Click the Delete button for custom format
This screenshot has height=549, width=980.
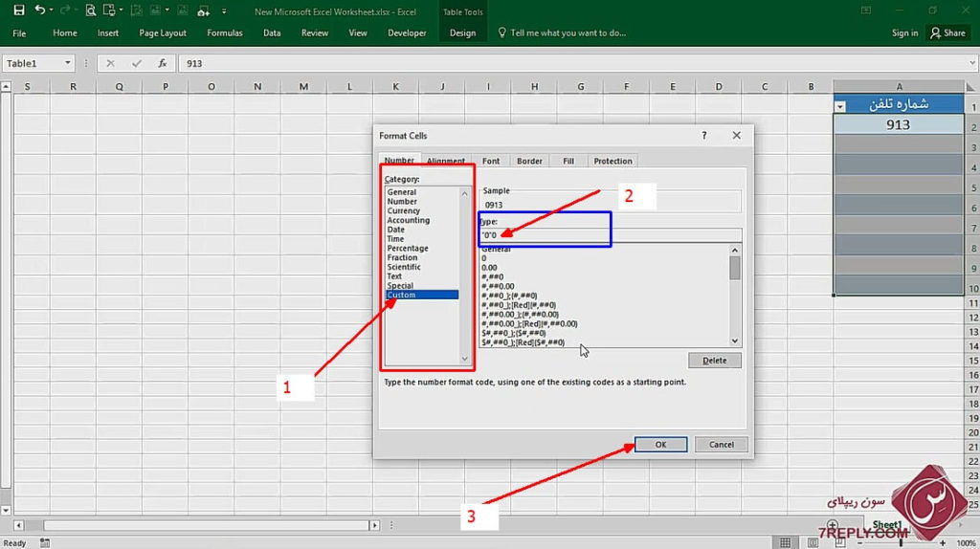click(714, 361)
